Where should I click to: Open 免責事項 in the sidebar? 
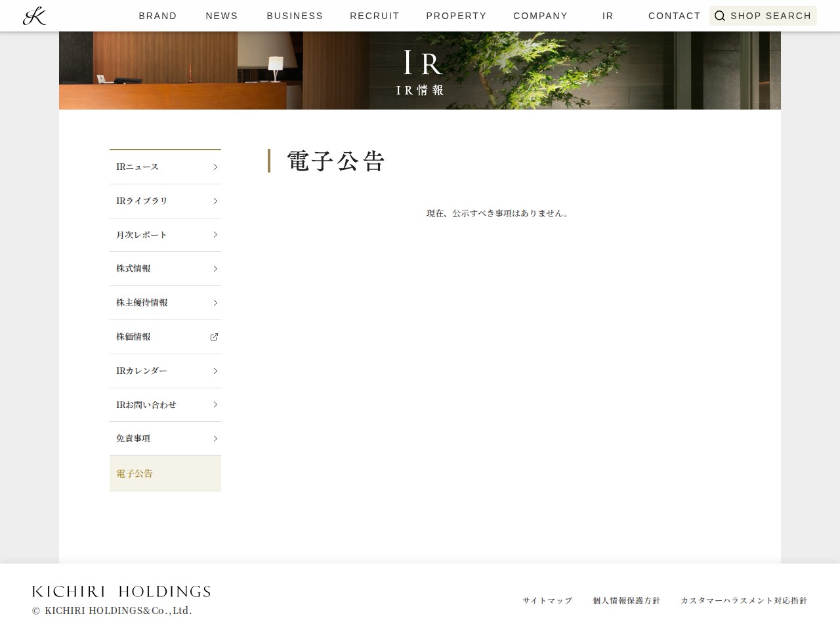click(x=165, y=439)
